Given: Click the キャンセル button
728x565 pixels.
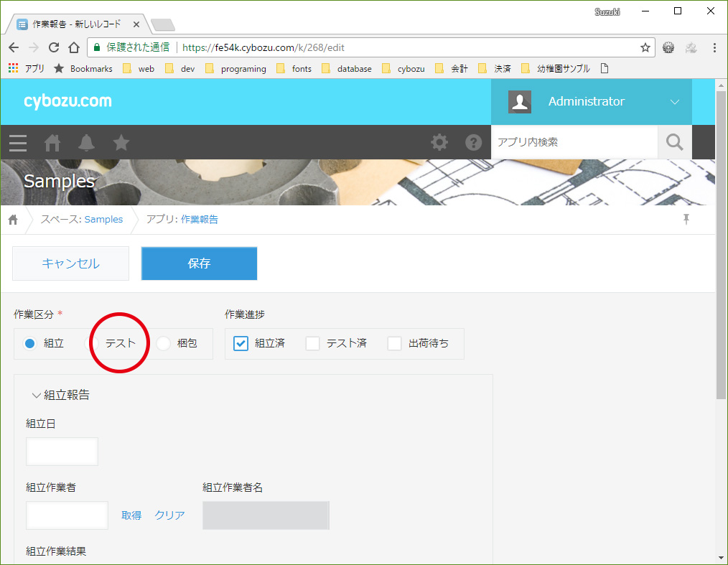Looking at the screenshot, I should [x=70, y=263].
